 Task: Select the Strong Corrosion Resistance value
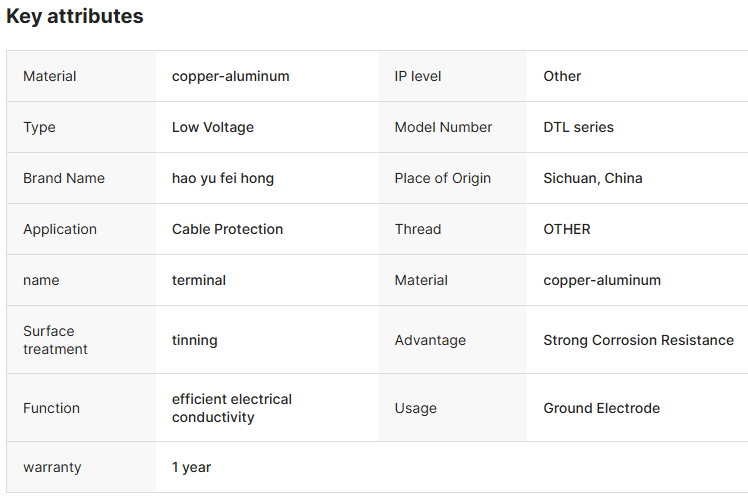pyautogui.click(x=638, y=340)
